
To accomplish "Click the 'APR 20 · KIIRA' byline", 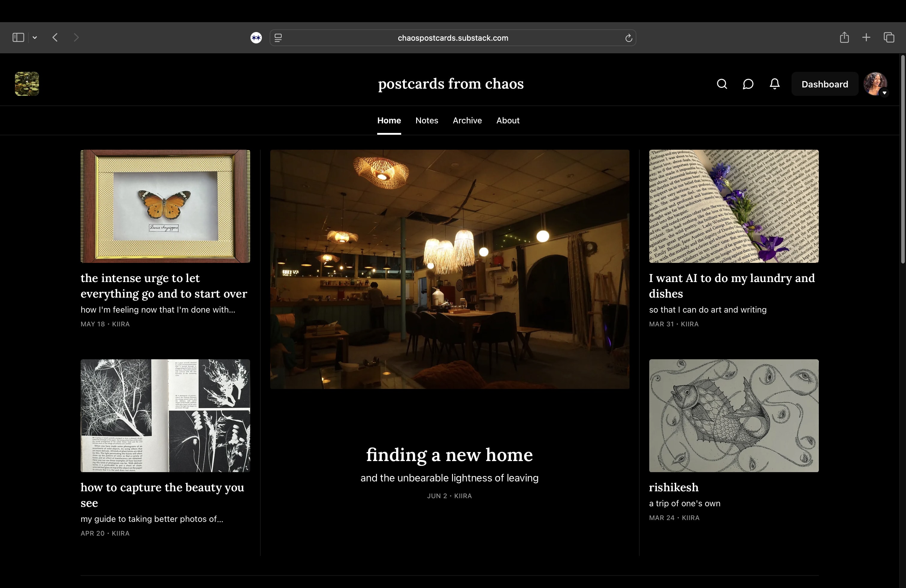I will (x=105, y=533).
